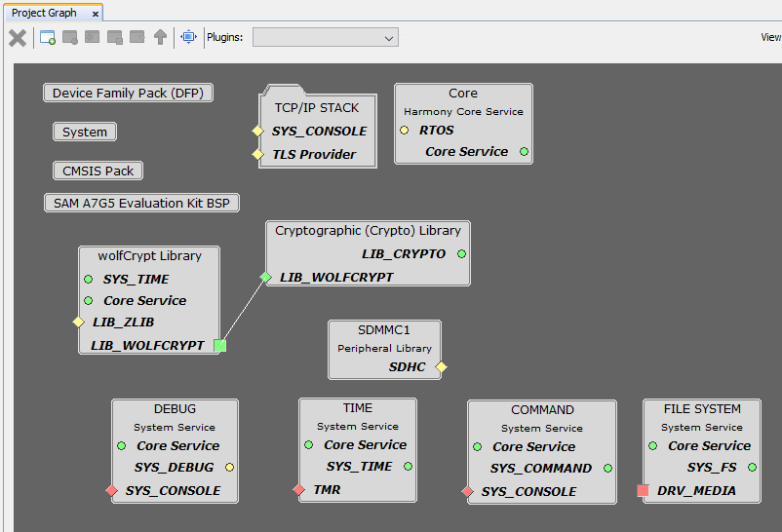Click the second grayed group toolbar icon
Viewport: 782px width, 532px height.
click(93, 37)
